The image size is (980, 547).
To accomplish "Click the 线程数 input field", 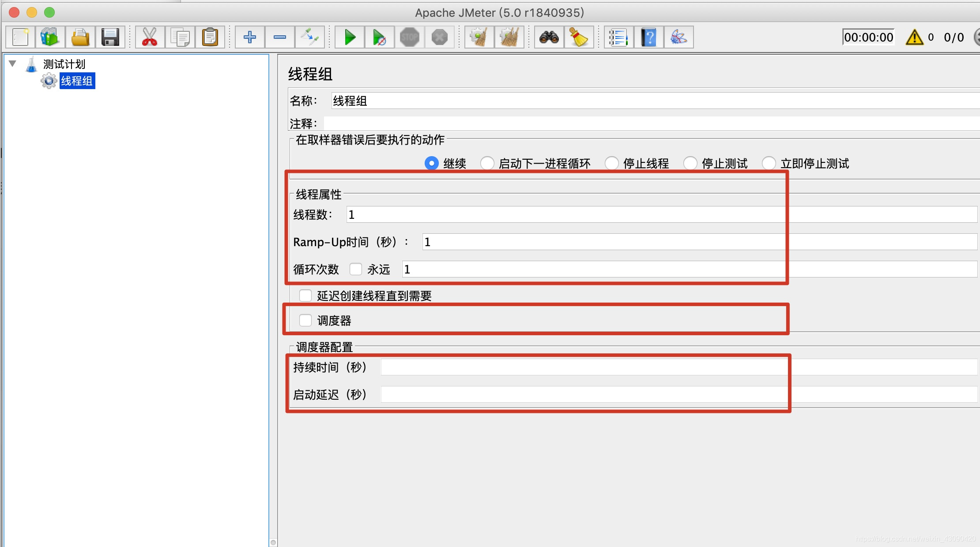I will point(662,215).
